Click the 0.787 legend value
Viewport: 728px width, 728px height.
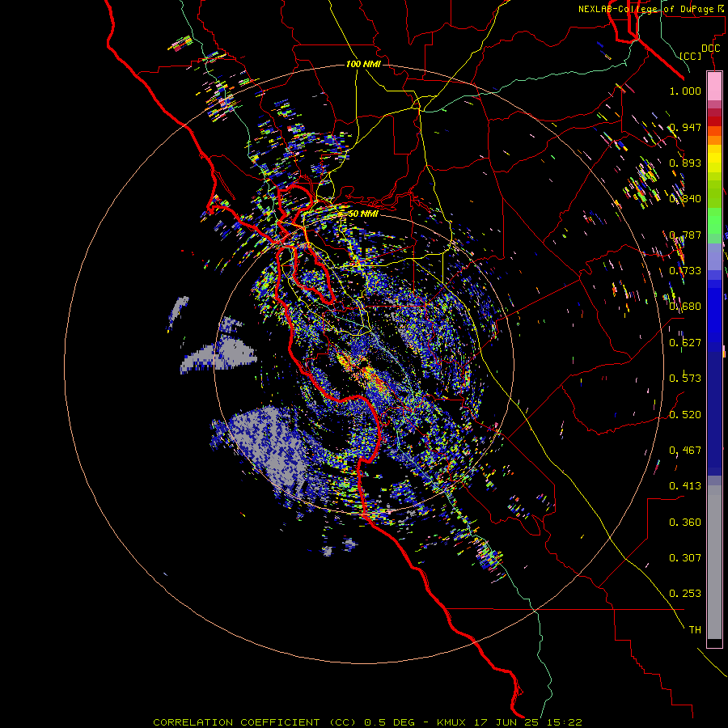(685, 235)
